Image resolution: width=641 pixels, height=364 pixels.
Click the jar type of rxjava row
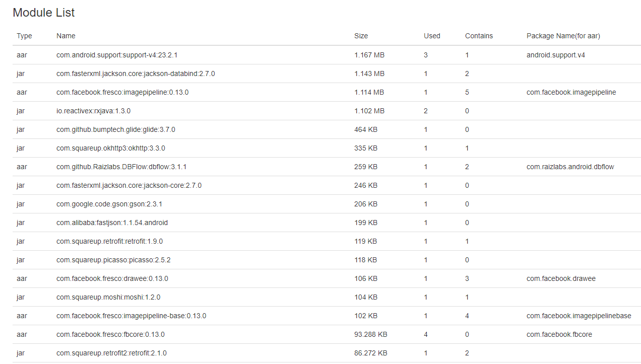pyautogui.click(x=21, y=111)
